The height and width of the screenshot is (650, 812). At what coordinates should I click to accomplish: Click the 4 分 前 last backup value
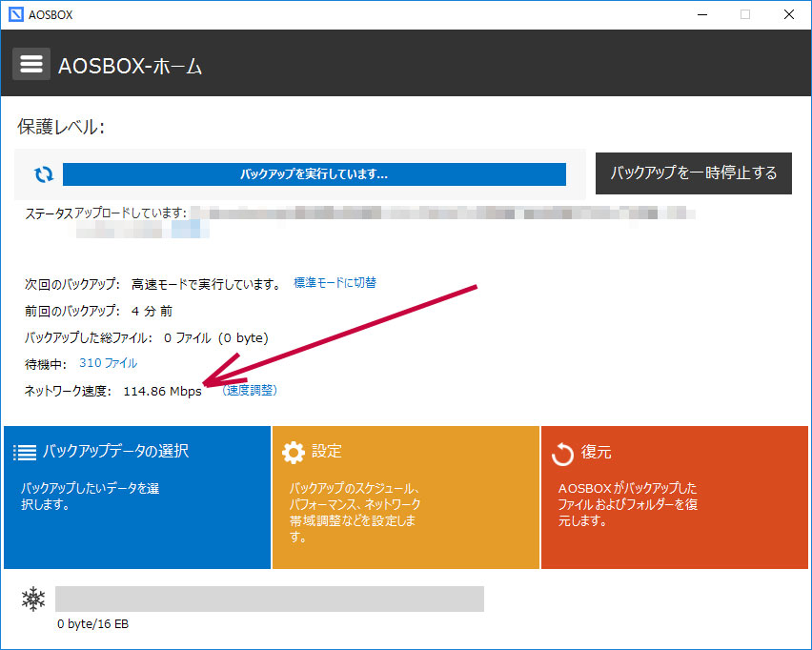[x=152, y=311]
